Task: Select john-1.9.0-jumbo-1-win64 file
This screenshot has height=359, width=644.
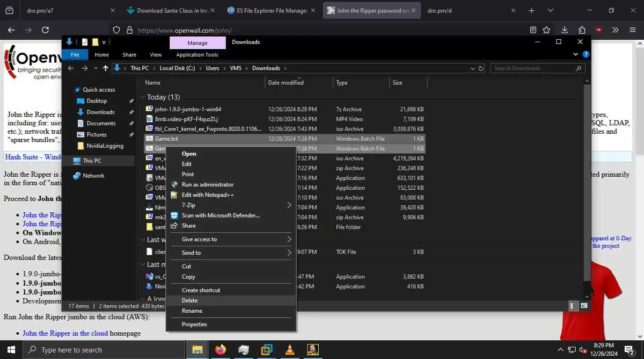Action: [188, 109]
